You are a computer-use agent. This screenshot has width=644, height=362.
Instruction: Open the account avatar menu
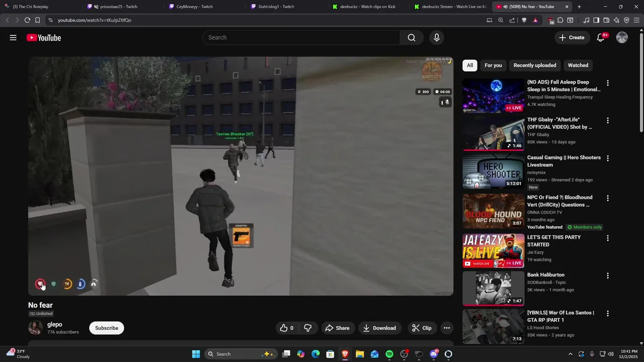(622, 38)
